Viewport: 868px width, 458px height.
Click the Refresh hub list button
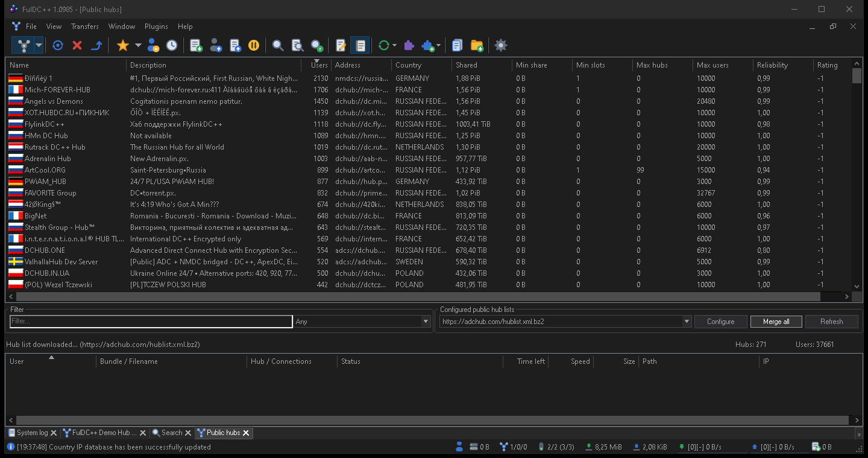(x=832, y=322)
